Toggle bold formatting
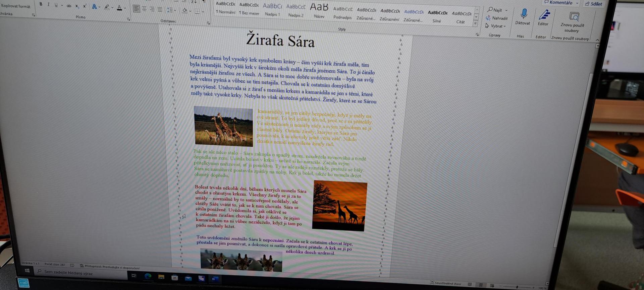The image size is (644, 290). (41, 4)
